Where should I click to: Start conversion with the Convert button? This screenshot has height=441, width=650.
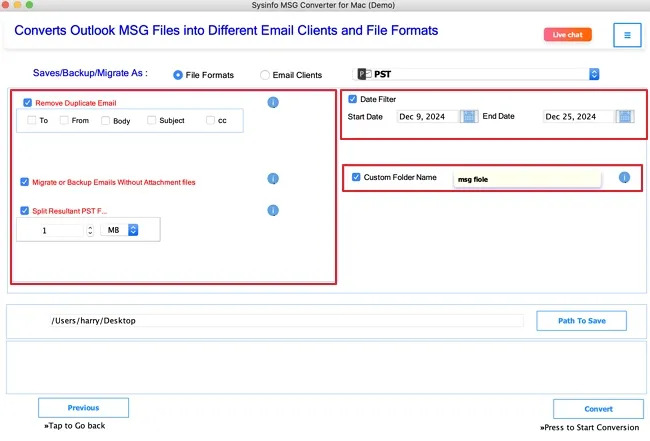coord(598,409)
